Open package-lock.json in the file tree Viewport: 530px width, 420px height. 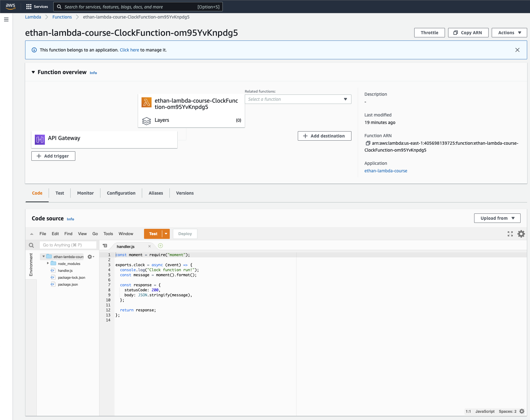(x=72, y=277)
